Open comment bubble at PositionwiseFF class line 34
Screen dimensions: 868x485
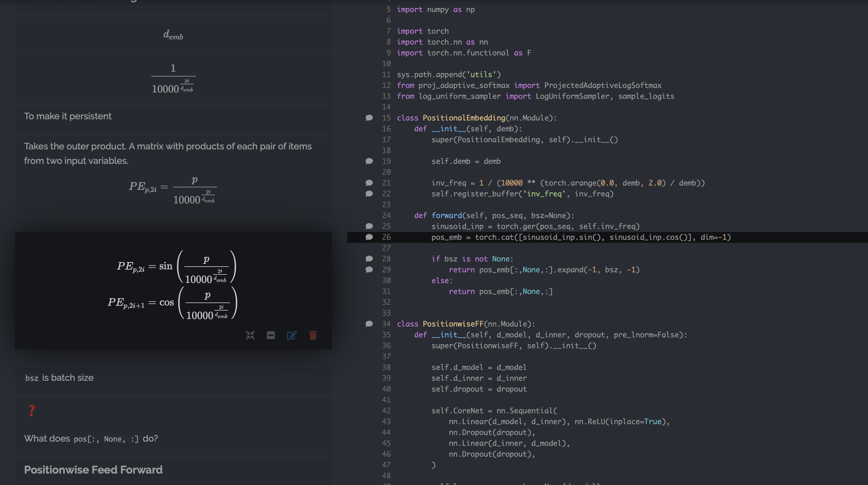click(369, 324)
